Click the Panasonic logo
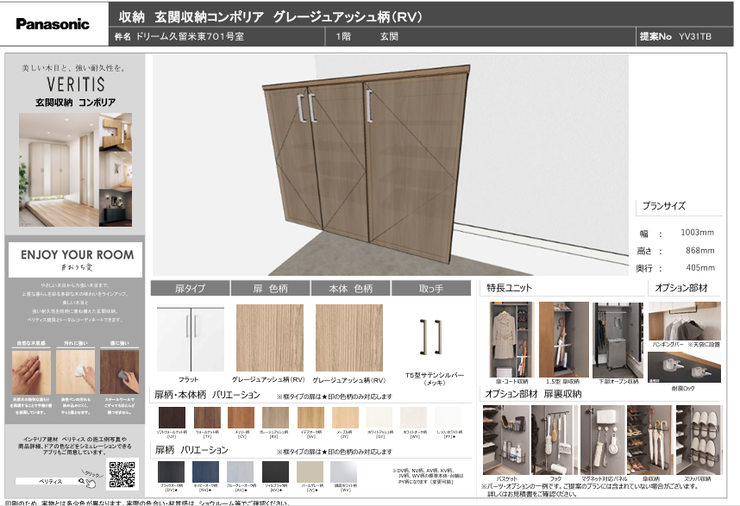 click(x=52, y=24)
